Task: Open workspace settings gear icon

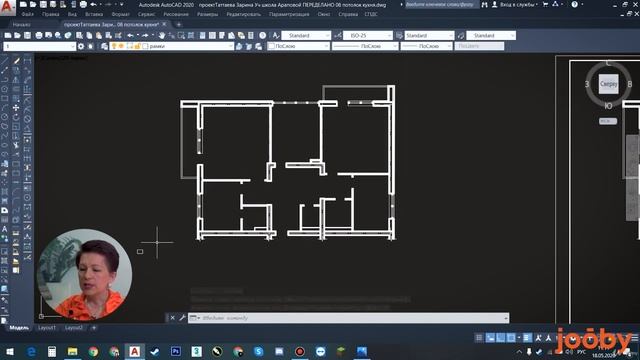Action: pos(81,46)
